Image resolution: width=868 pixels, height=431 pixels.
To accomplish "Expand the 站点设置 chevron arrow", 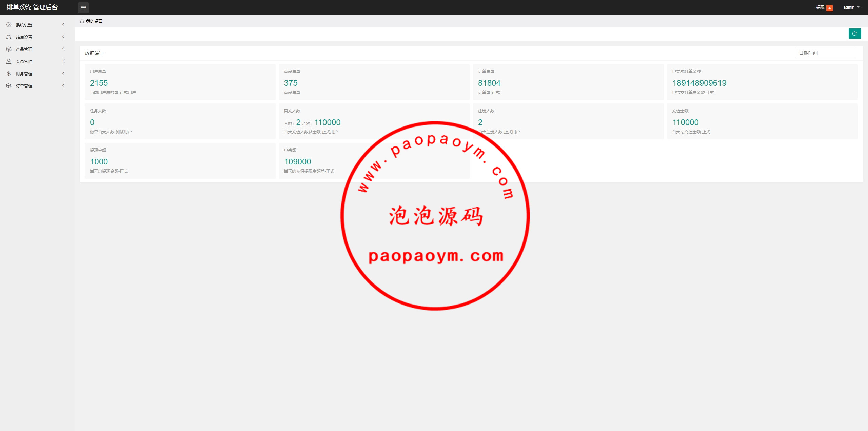I will tap(63, 37).
